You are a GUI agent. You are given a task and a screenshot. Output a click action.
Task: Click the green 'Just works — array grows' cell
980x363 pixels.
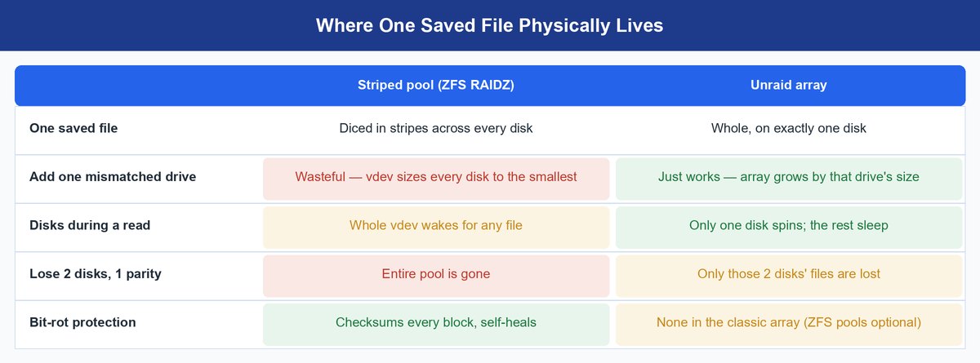tap(789, 179)
